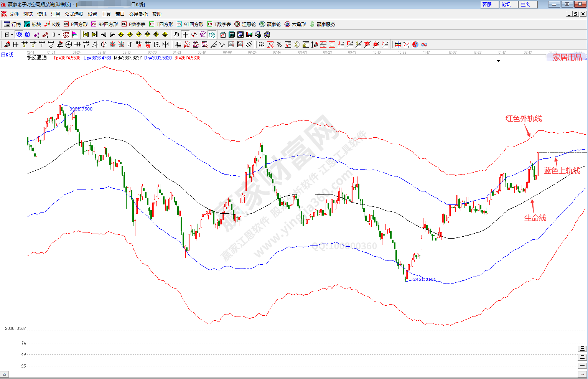Image resolution: width=588 pixels, height=379 pixels.
Task: Click the blue infinity loop icon
Action: [424, 44]
